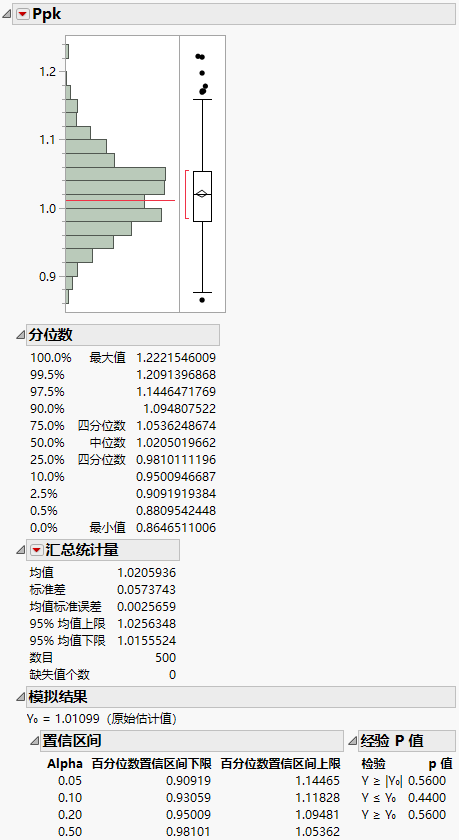Select the 25.0% quartile value 0.9810111196
The width and height of the screenshot is (459, 840).
pos(176,460)
